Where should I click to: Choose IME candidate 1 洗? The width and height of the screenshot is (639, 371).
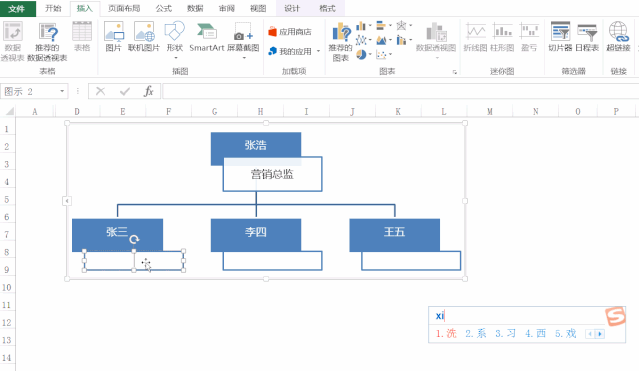pos(446,333)
